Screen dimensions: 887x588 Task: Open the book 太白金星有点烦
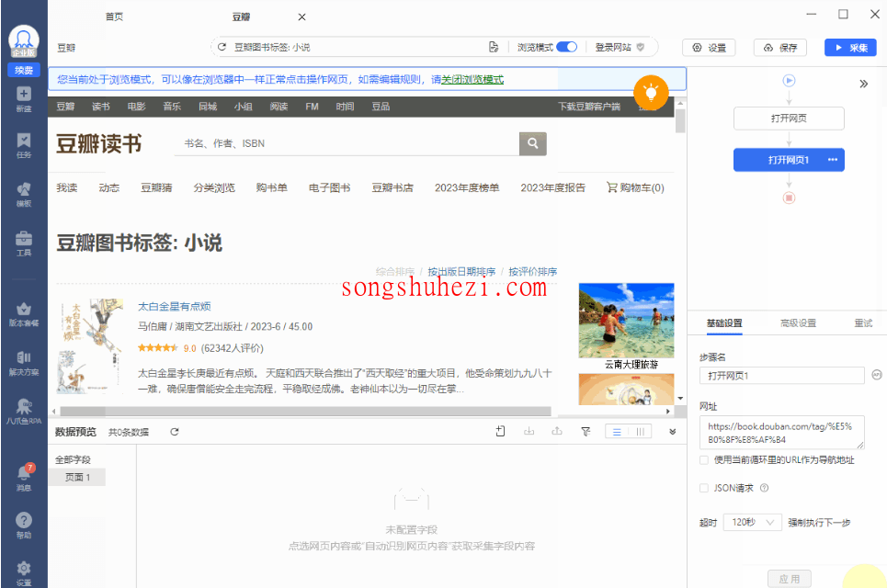click(175, 307)
